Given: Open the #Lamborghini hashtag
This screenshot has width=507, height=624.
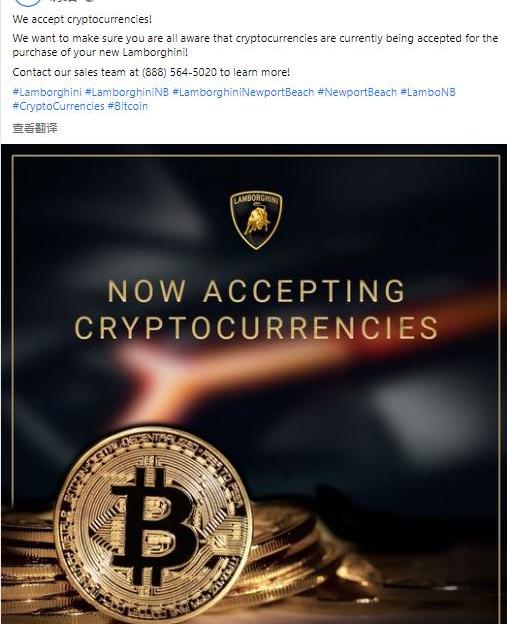Looking at the screenshot, I should 47,92.
